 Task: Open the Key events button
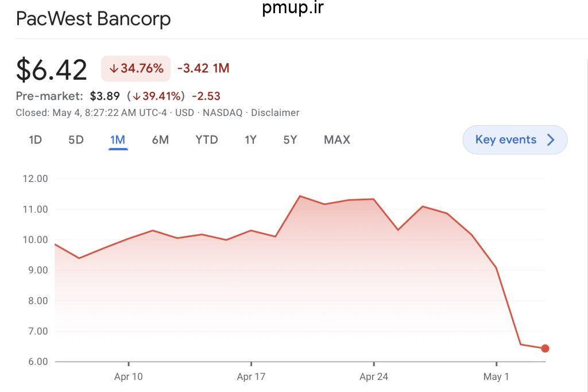(515, 140)
